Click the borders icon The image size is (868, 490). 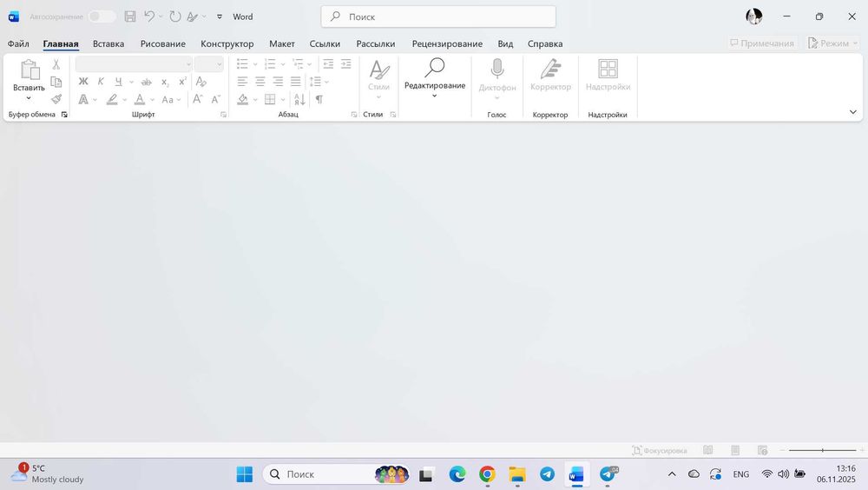pyautogui.click(x=270, y=99)
